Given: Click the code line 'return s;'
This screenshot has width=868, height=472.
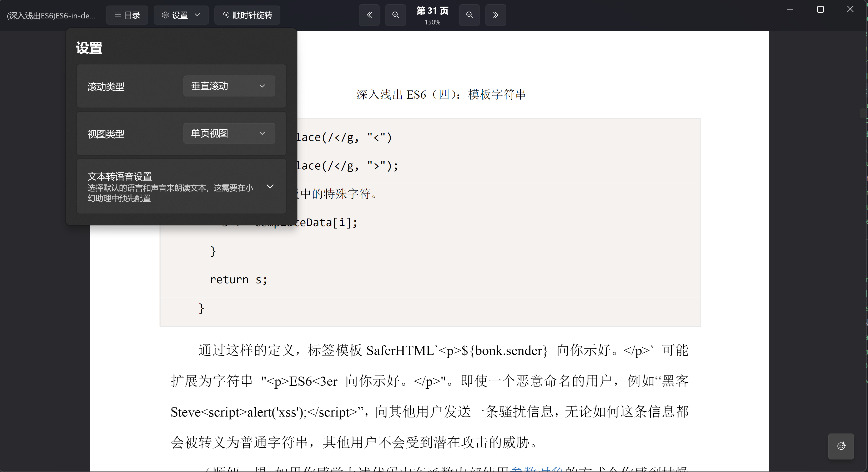Looking at the screenshot, I should 238,280.
